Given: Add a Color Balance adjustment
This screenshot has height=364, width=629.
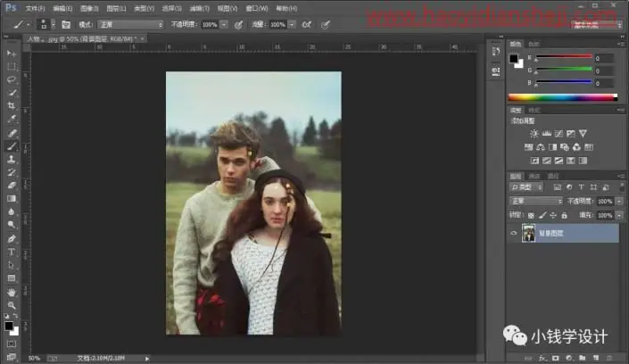Looking at the screenshot, I should tap(541, 147).
